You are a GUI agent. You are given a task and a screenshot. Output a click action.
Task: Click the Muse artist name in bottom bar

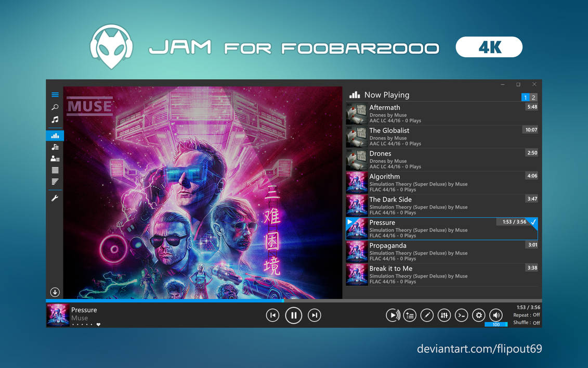80,318
